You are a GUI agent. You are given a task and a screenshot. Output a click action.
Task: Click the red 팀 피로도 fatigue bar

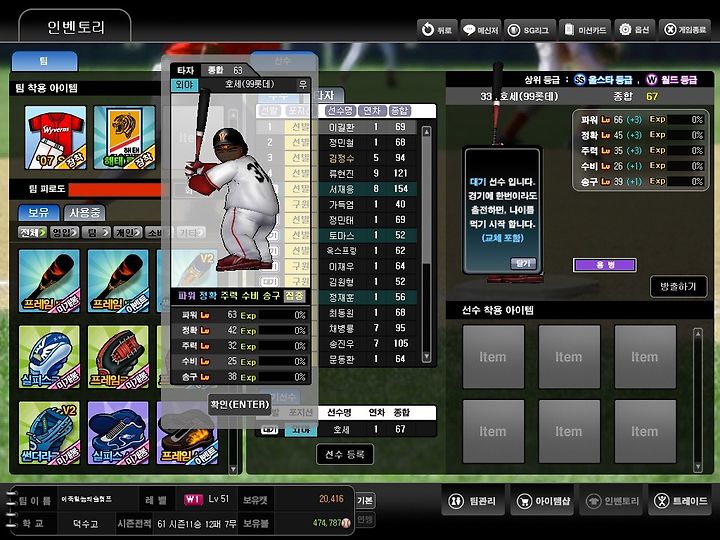115,189
